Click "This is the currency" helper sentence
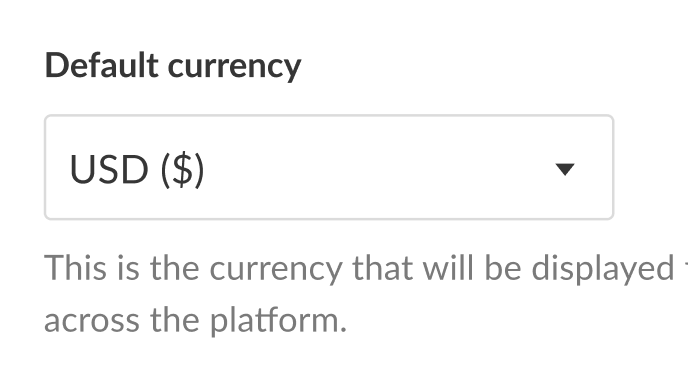The width and height of the screenshot is (688, 376). [194, 268]
